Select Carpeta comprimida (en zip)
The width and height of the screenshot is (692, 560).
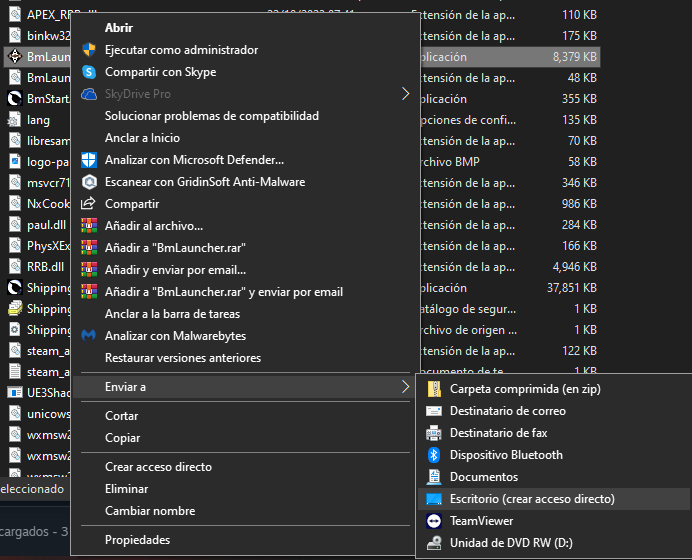(x=525, y=389)
